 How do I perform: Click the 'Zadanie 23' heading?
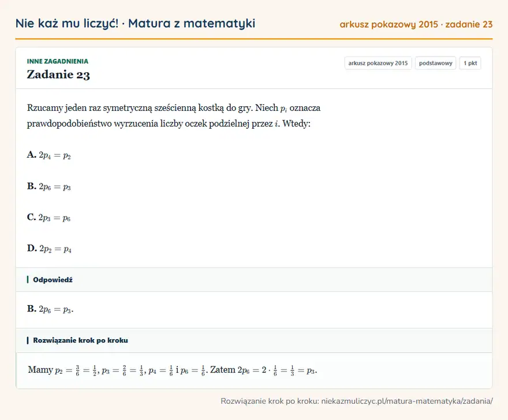coord(58,75)
